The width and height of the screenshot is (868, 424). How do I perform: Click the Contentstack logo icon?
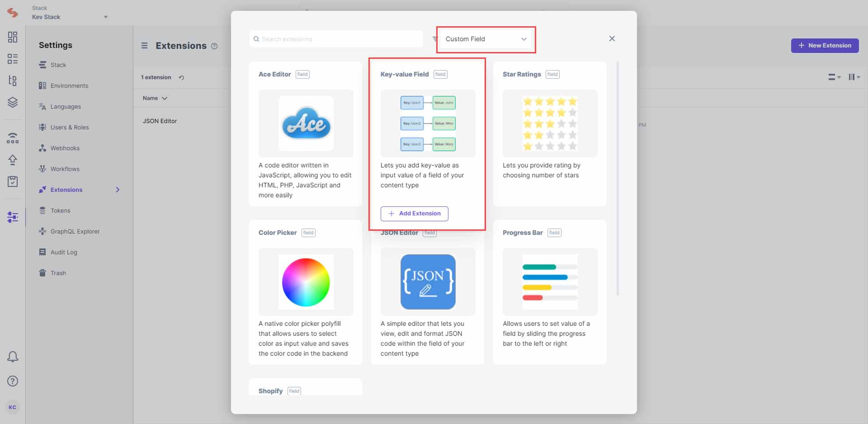pyautogui.click(x=12, y=13)
